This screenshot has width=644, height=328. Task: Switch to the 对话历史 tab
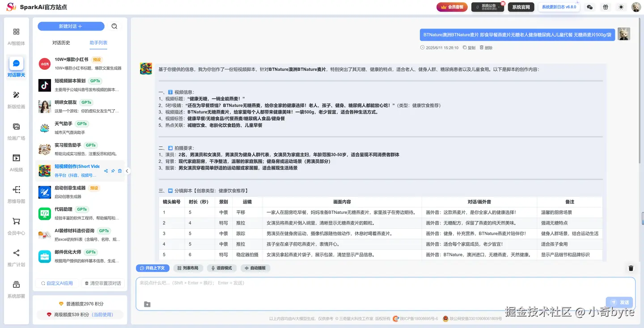pos(61,43)
